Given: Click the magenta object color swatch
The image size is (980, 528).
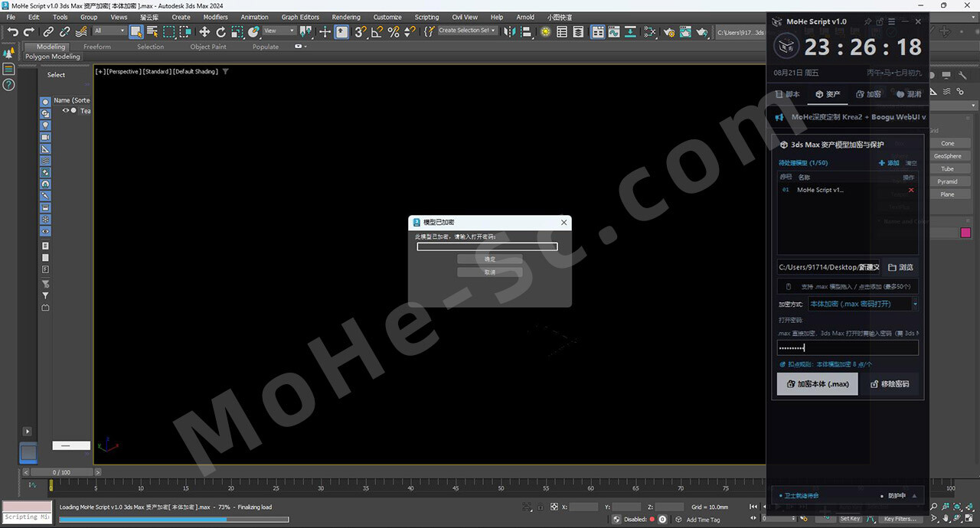Looking at the screenshot, I should pyautogui.click(x=965, y=233).
